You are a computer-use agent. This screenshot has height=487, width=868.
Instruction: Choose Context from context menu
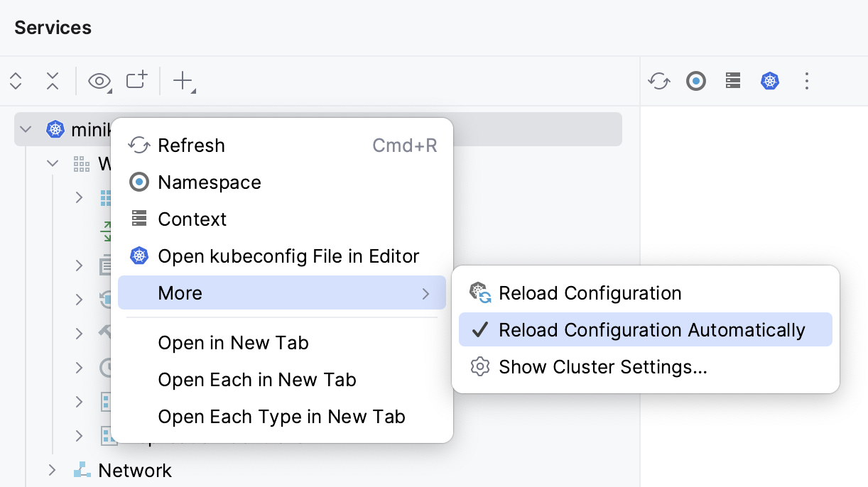(282, 219)
